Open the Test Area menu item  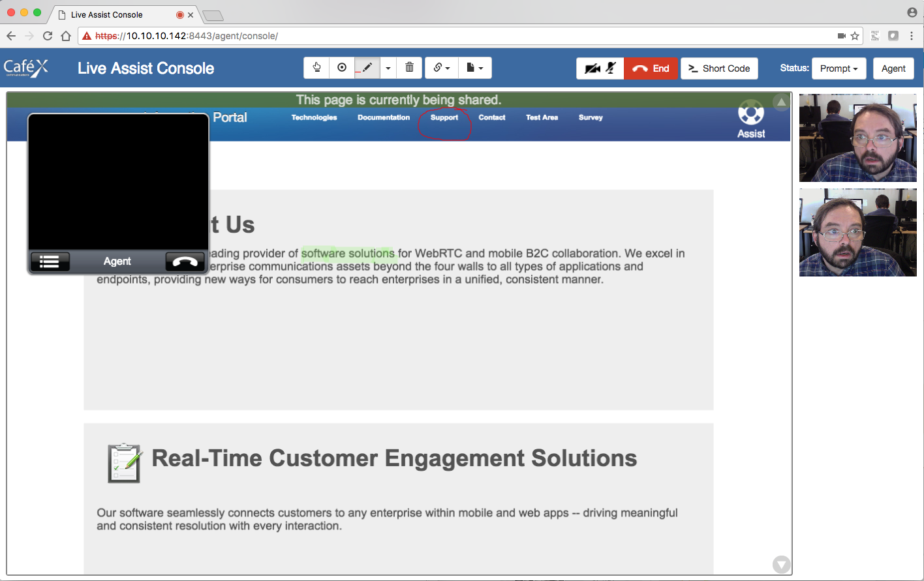(542, 117)
